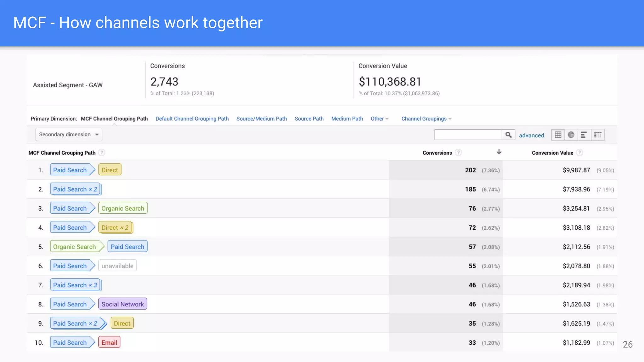Switch to Source Path dimension

(x=309, y=119)
